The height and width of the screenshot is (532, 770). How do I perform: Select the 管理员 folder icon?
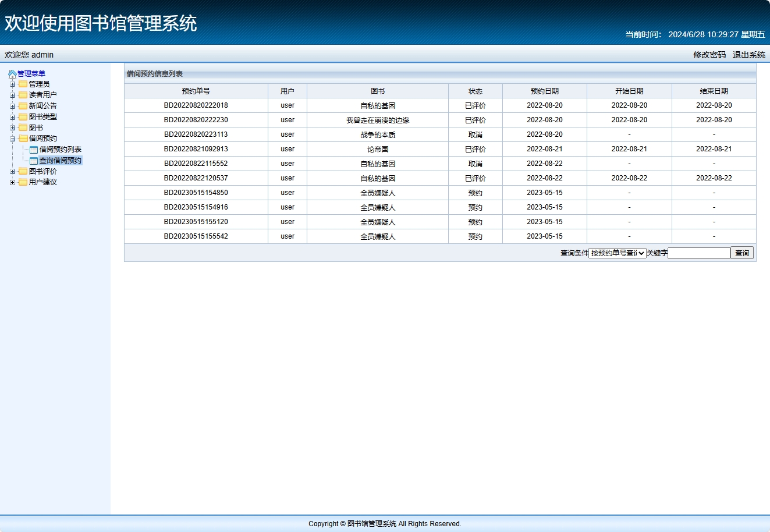point(22,84)
